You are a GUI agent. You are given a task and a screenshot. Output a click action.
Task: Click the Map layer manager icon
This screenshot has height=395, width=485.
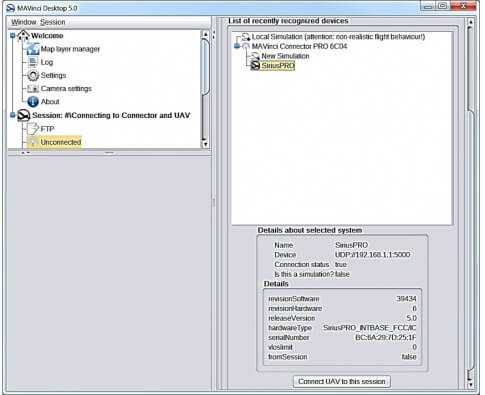[x=33, y=49]
